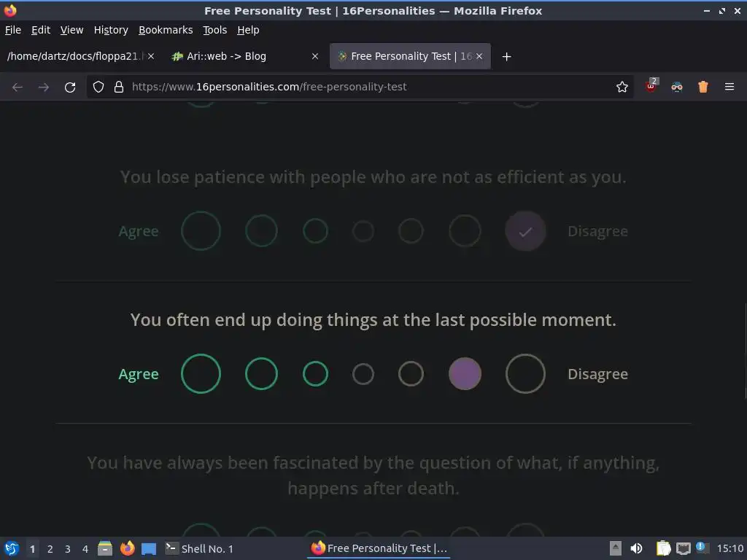Open the network monitor tray icon
Screen dimensions: 747x560
[683, 549]
